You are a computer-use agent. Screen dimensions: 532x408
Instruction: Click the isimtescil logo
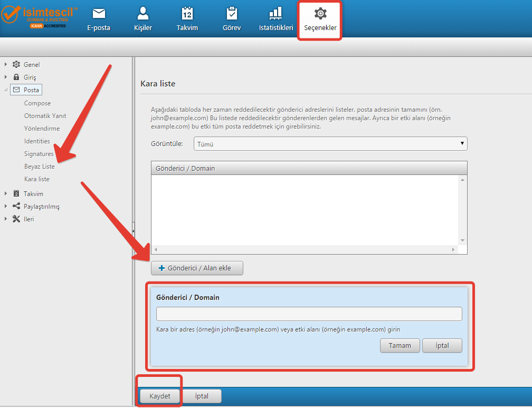pos(40,16)
